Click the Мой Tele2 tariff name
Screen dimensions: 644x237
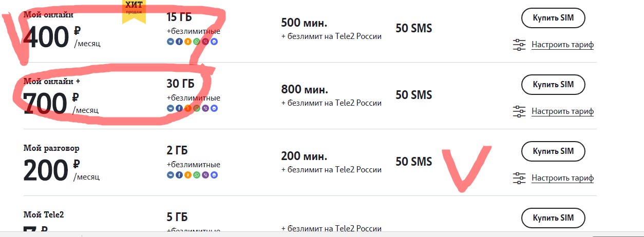pos(44,214)
